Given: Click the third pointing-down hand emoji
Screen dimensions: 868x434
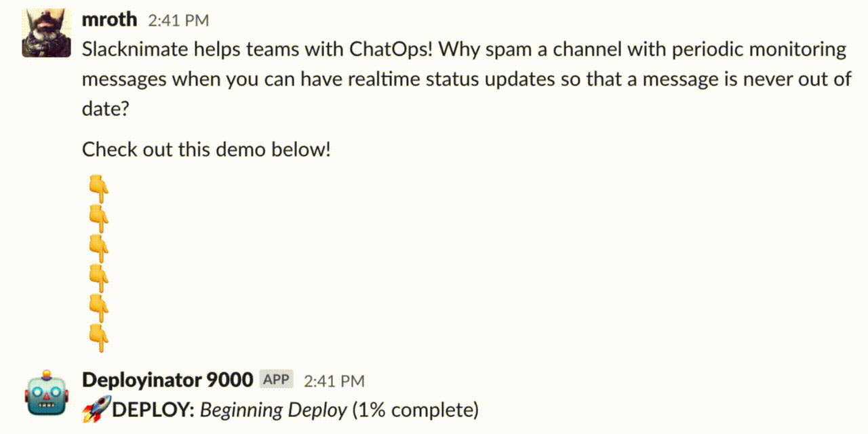Looking at the screenshot, I should coord(99,248).
